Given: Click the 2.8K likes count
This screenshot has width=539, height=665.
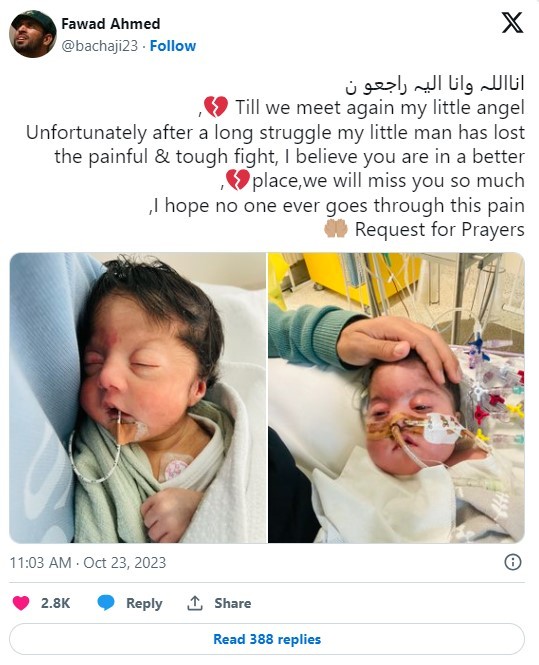Looking at the screenshot, I should point(56,603).
